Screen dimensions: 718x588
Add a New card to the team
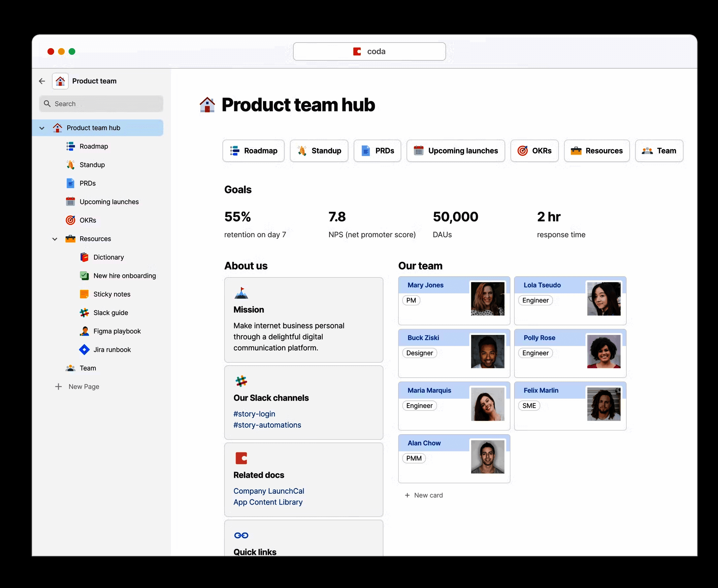point(424,495)
